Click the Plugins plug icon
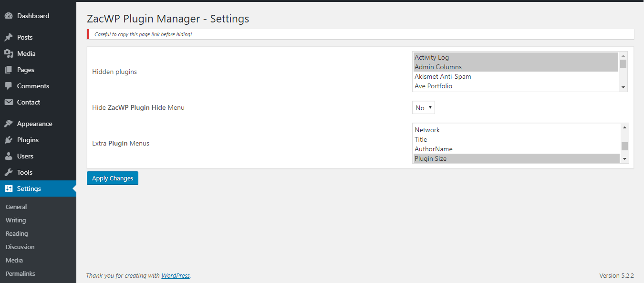 pos(9,140)
